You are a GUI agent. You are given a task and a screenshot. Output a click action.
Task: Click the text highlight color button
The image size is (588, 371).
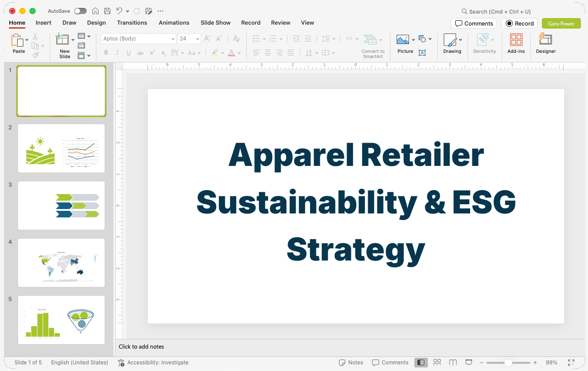[215, 53]
